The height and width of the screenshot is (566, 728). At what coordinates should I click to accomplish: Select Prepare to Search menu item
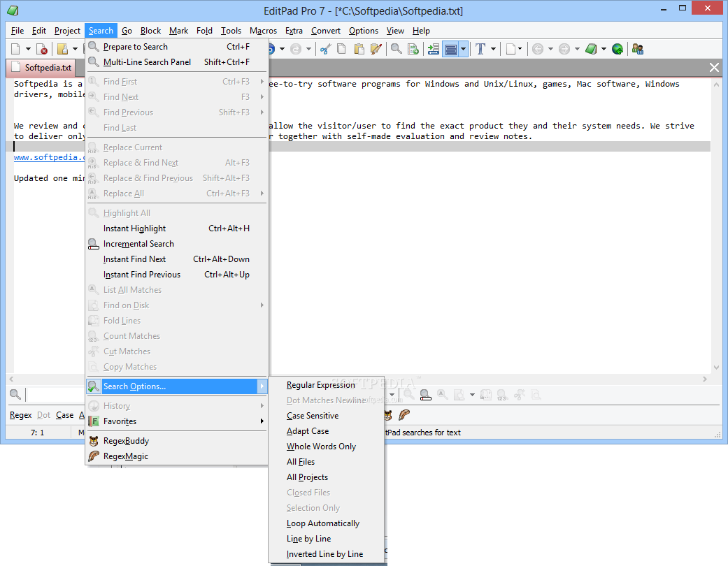(x=176, y=46)
